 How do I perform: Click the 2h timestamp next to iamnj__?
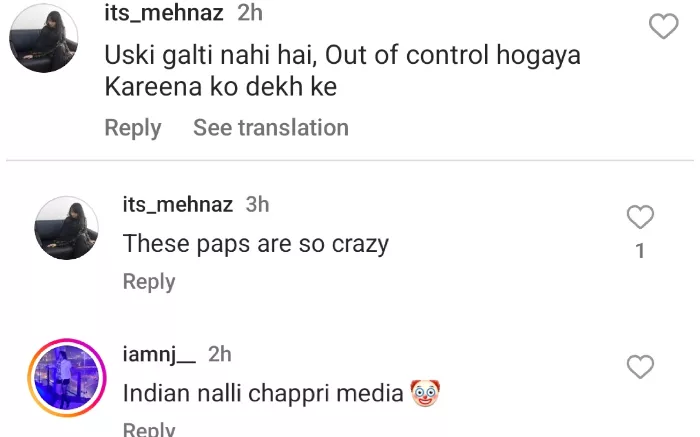220,353
